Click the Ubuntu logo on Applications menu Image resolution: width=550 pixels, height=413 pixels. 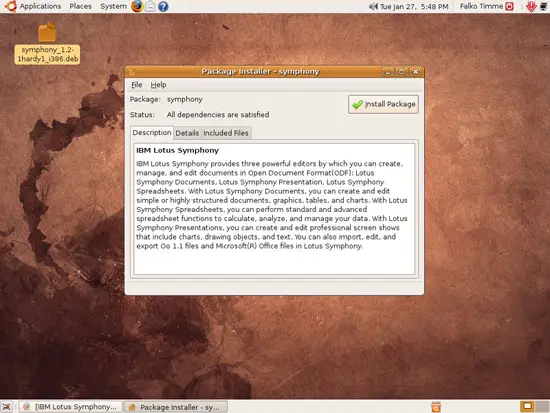[11, 6]
